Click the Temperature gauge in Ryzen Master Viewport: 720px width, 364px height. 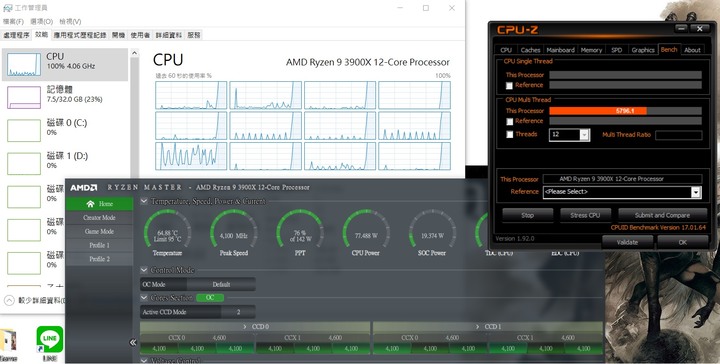tap(167, 232)
